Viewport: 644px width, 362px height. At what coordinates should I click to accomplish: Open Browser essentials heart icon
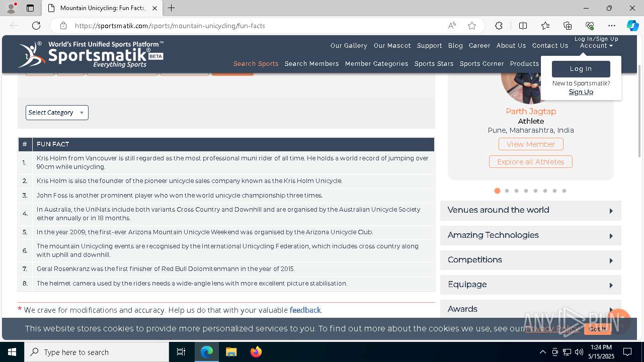[x=590, y=26]
